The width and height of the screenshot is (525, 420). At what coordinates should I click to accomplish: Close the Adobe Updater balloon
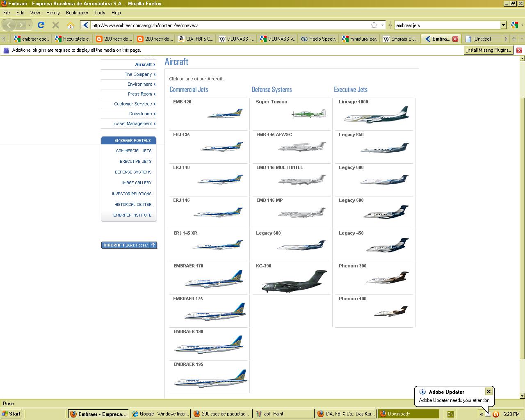pos(488,392)
